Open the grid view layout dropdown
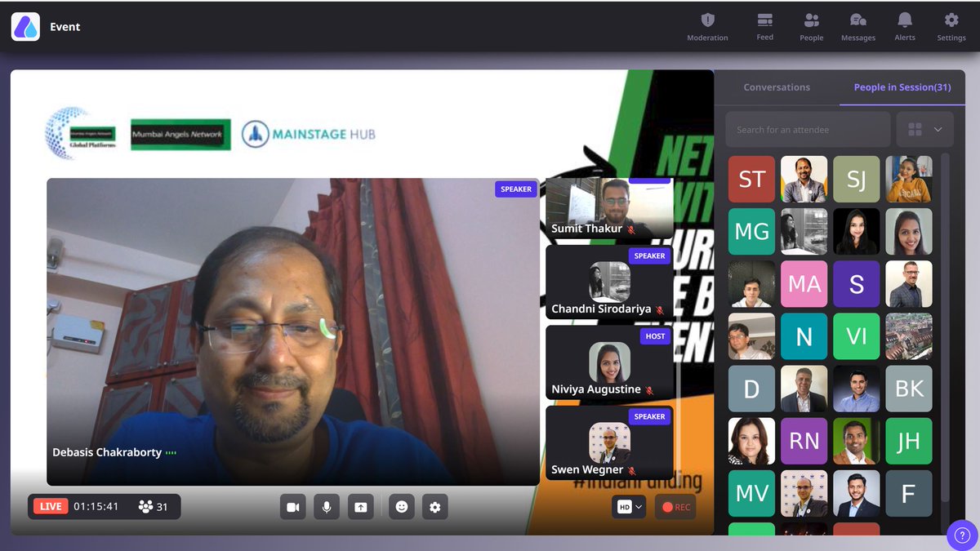Image resolution: width=980 pixels, height=551 pixels. (x=925, y=130)
